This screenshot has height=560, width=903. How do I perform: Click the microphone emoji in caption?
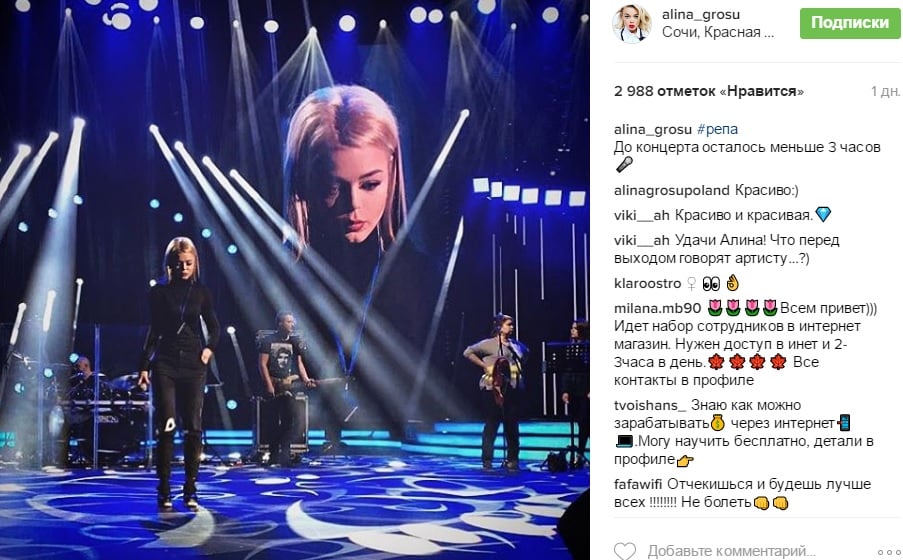coord(624,165)
